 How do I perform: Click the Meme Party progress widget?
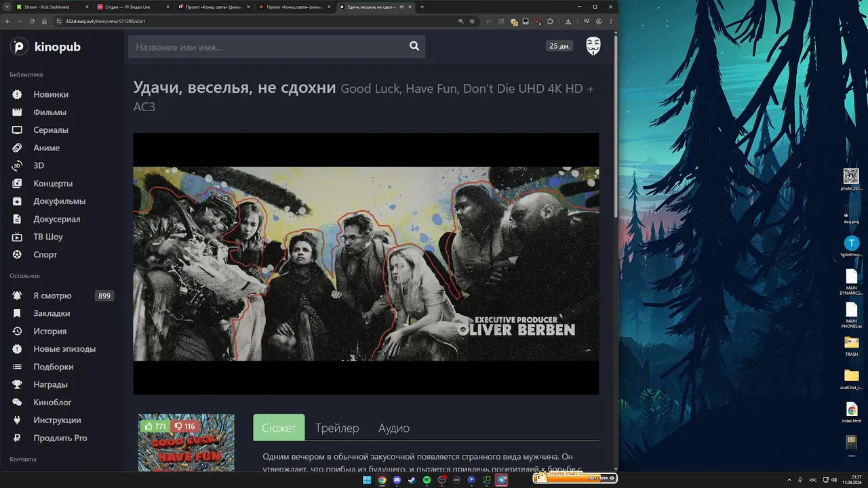(x=574, y=478)
